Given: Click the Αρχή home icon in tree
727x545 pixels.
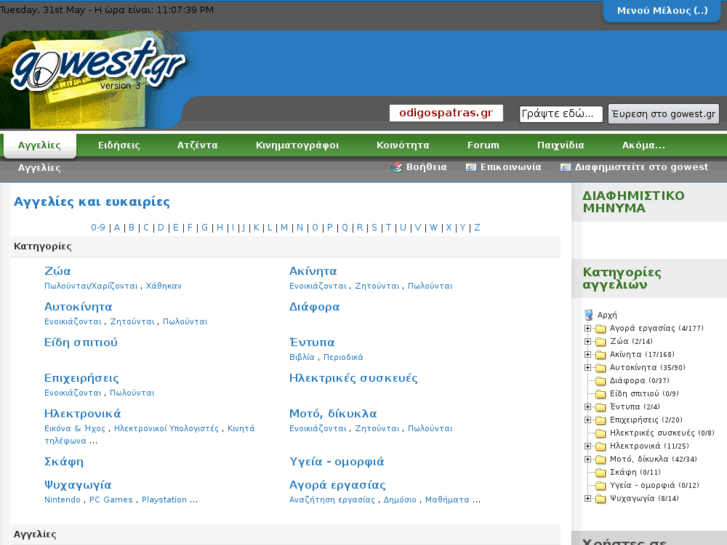Looking at the screenshot, I should click(x=589, y=315).
